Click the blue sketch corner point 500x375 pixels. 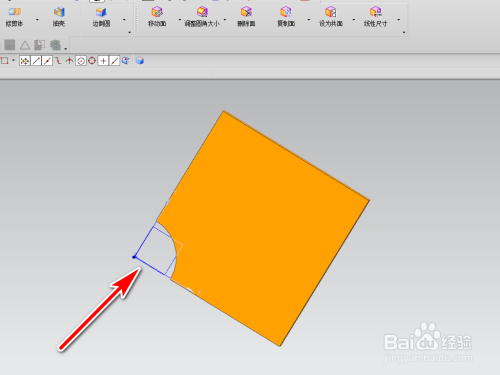134,257
